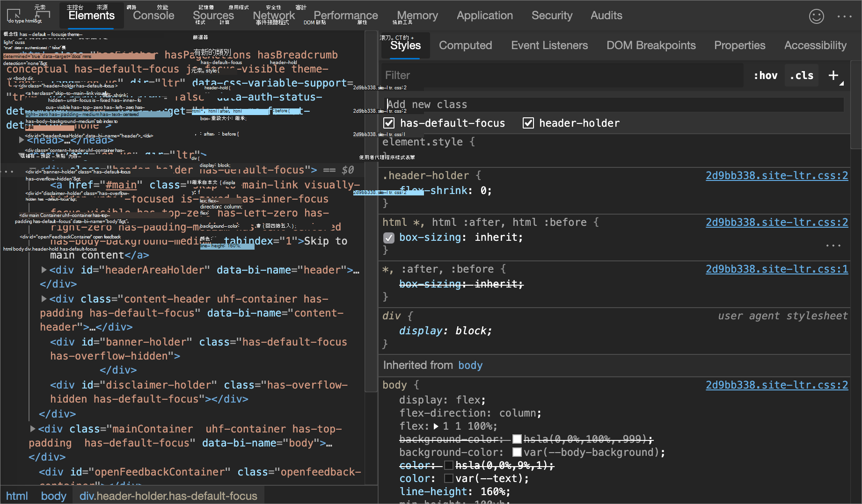
Task: Open color swatch for hsla(0,0%,9%,1) color
Action: tap(448, 465)
